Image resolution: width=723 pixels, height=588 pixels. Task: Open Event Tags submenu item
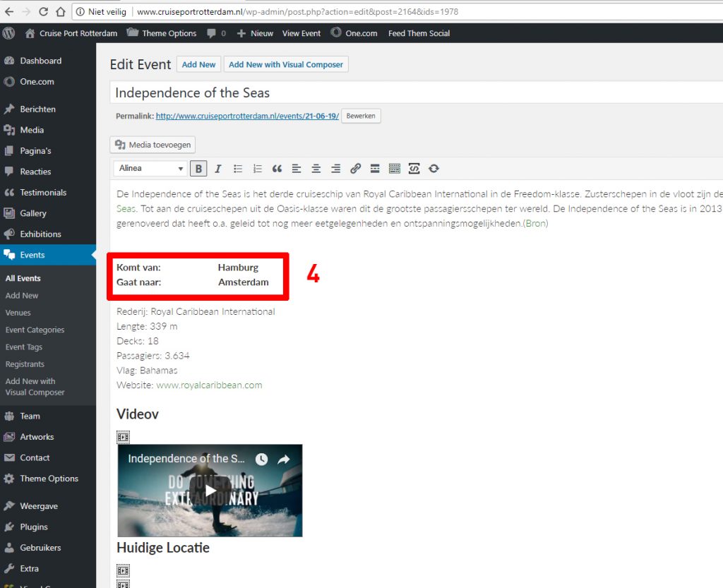(24, 347)
